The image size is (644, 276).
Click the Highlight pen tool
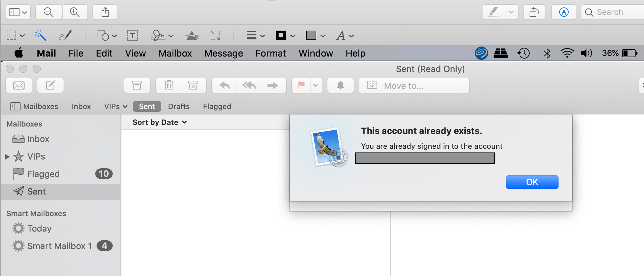[x=494, y=12]
